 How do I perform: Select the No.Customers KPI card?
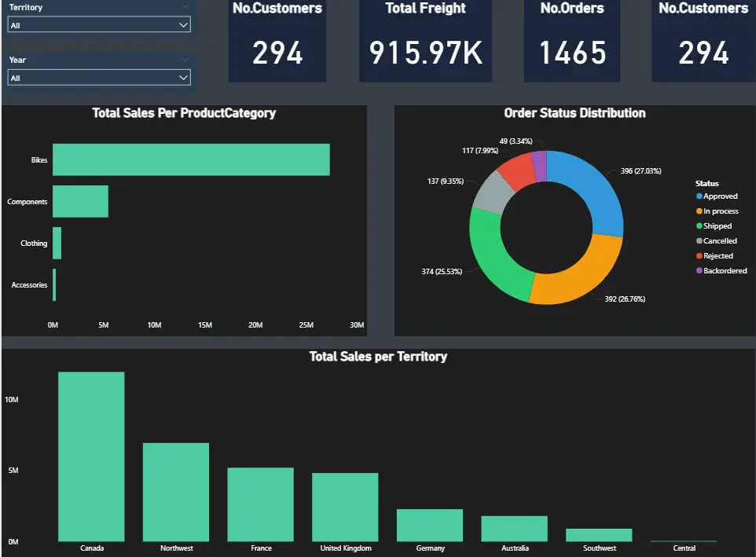[x=277, y=43]
